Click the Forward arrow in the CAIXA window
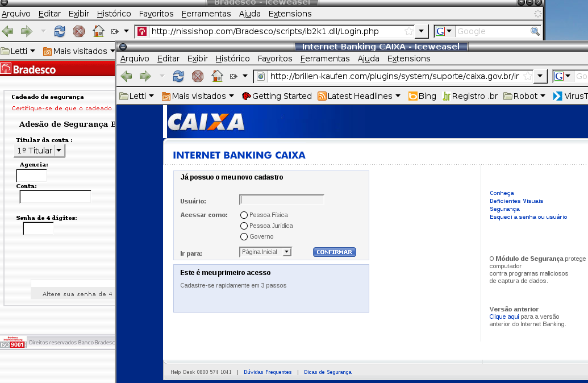Viewport: 588px width, 383px height. coord(145,76)
